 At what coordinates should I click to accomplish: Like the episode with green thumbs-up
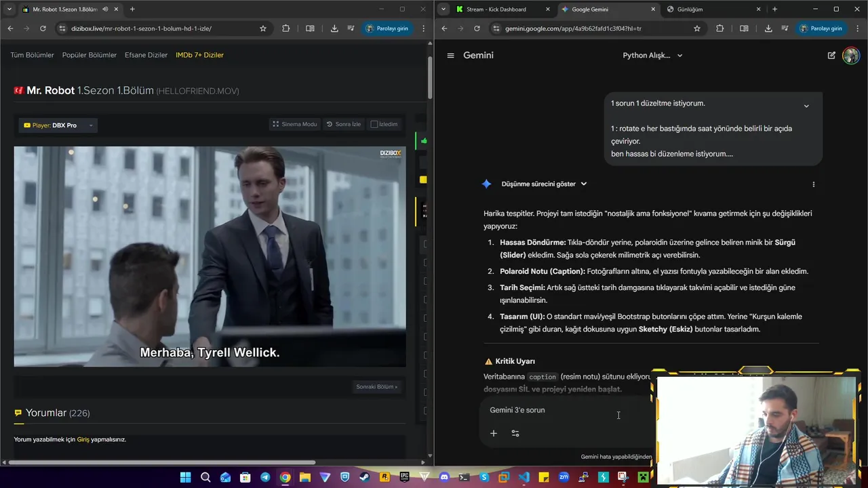pyautogui.click(x=424, y=141)
